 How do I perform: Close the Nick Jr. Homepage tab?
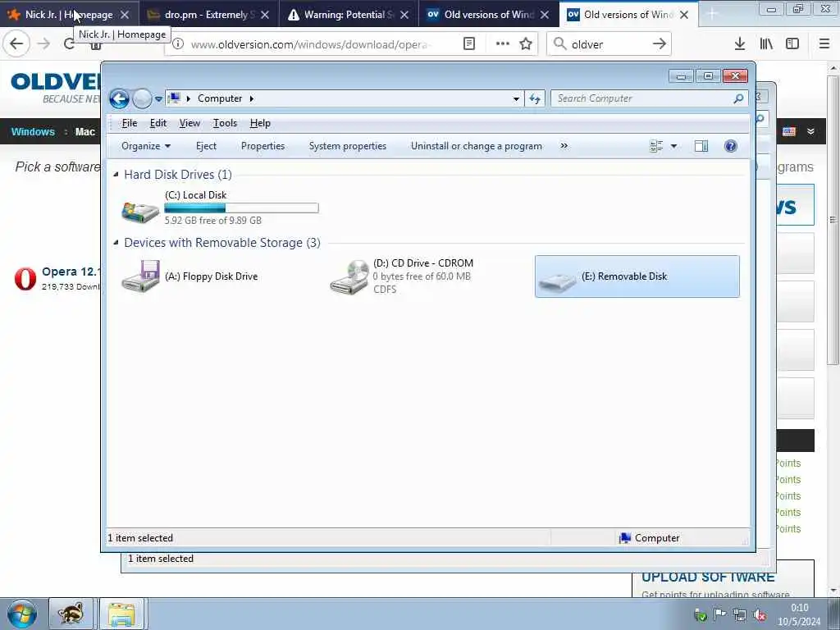[x=125, y=15]
